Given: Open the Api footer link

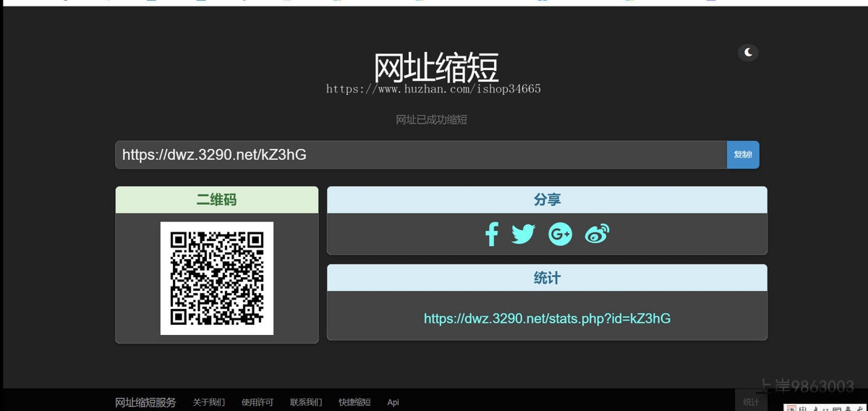Looking at the screenshot, I should pyautogui.click(x=393, y=402).
